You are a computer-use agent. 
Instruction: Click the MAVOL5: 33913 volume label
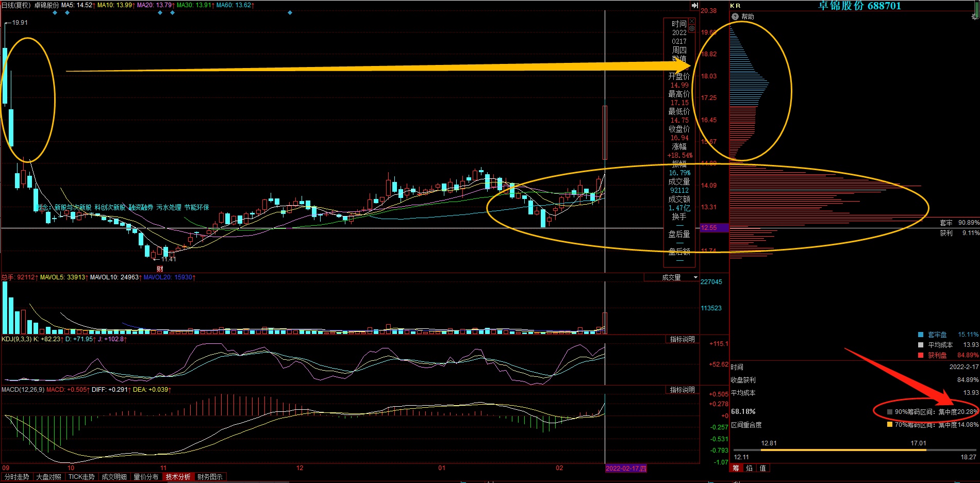pyautogui.click(x=63, y=277)
